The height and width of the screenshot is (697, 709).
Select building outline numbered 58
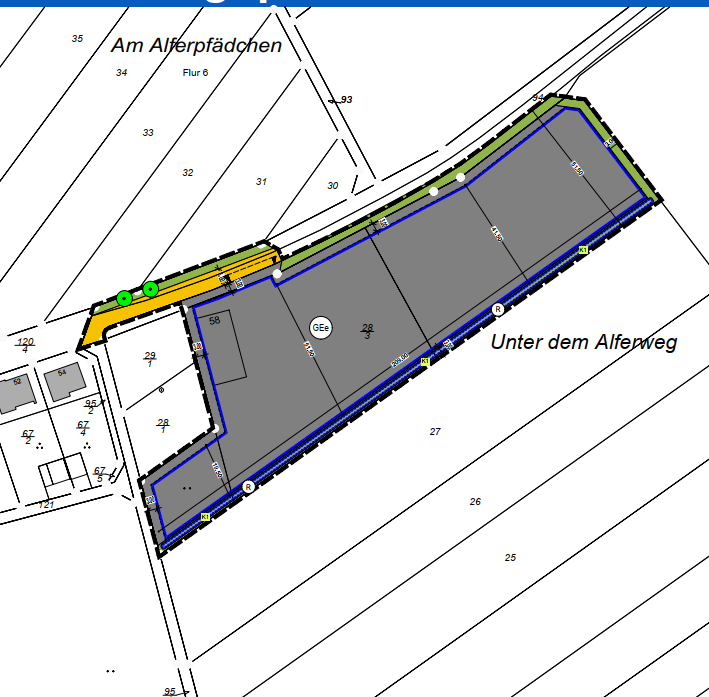point(225,345)
